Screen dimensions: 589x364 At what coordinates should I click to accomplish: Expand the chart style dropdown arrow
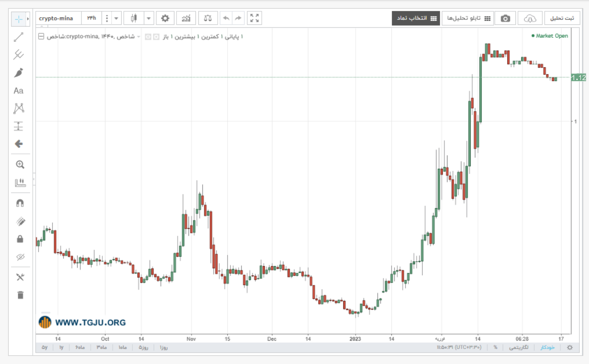(149, 18)
